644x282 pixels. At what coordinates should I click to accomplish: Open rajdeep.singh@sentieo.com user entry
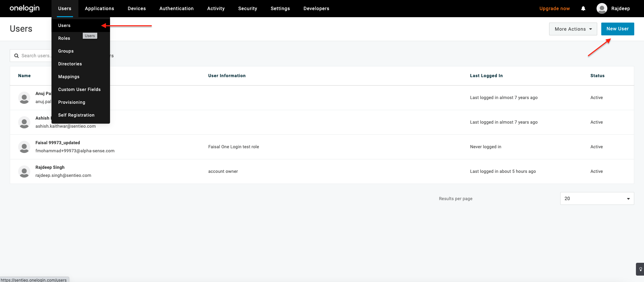[x=63, y=176]
